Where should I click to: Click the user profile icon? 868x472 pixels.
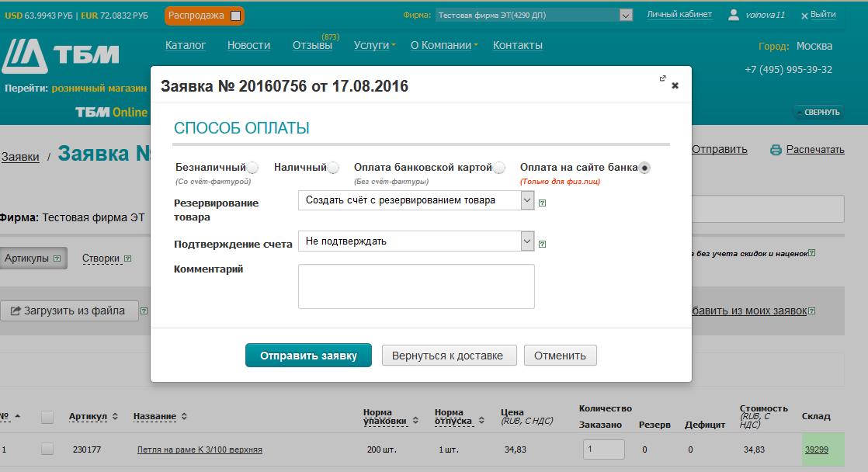(x=733, y=15)
